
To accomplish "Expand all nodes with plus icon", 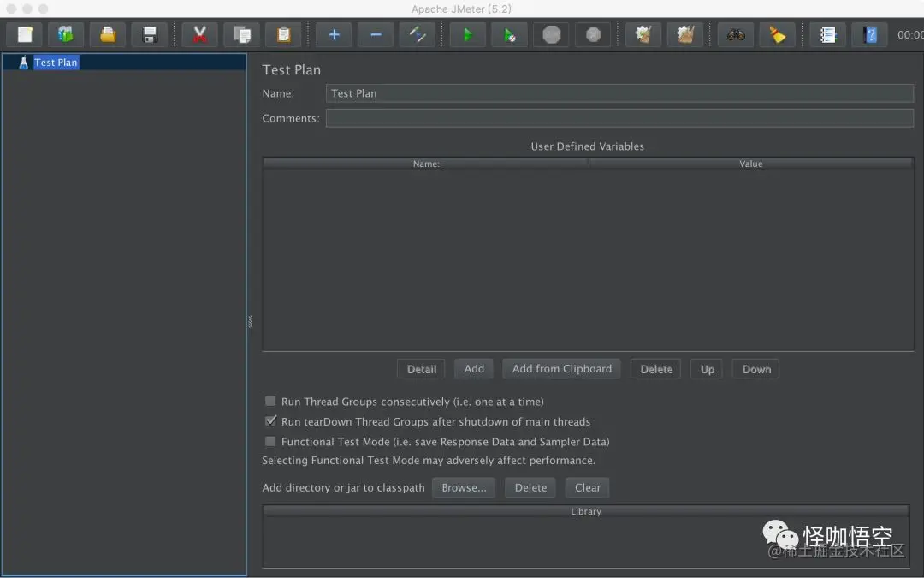I will [334, 35].
